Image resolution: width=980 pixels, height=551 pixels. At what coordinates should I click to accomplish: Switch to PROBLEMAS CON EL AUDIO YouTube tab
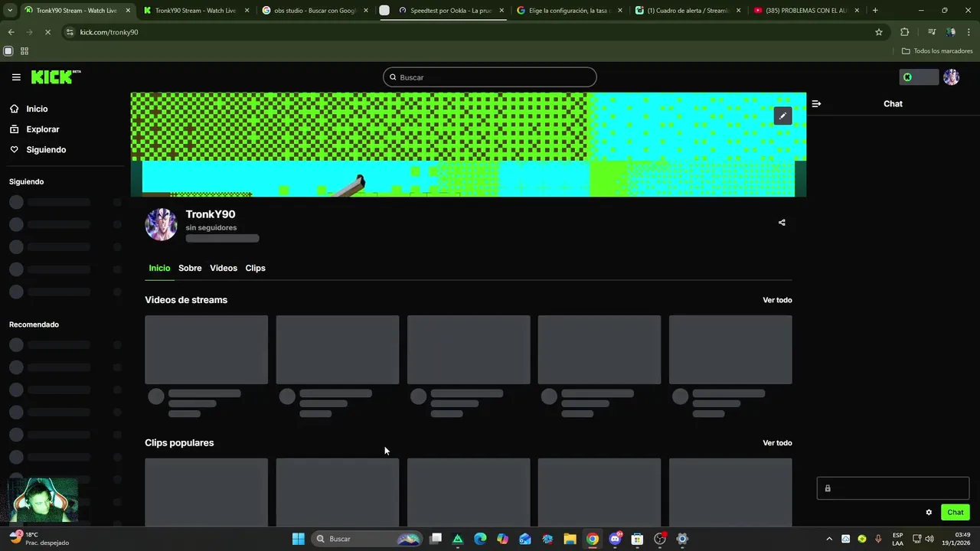coord(806,11)
